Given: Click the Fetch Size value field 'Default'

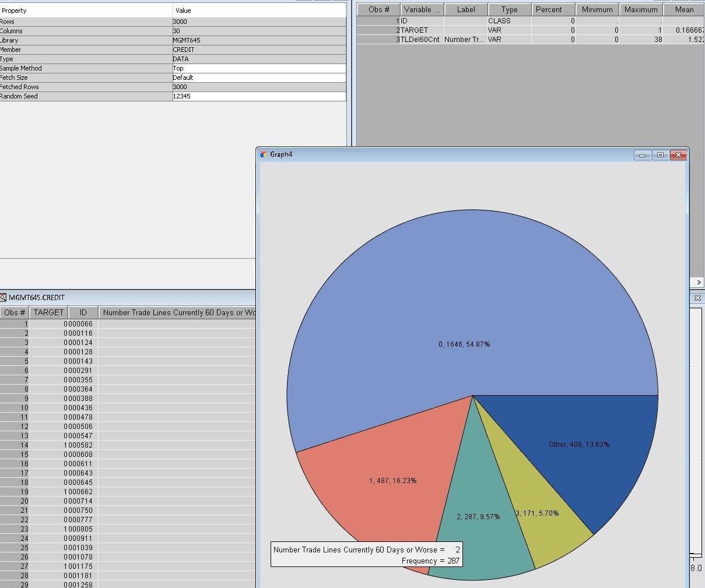Looking at the screenshot, I should (259, 78).
